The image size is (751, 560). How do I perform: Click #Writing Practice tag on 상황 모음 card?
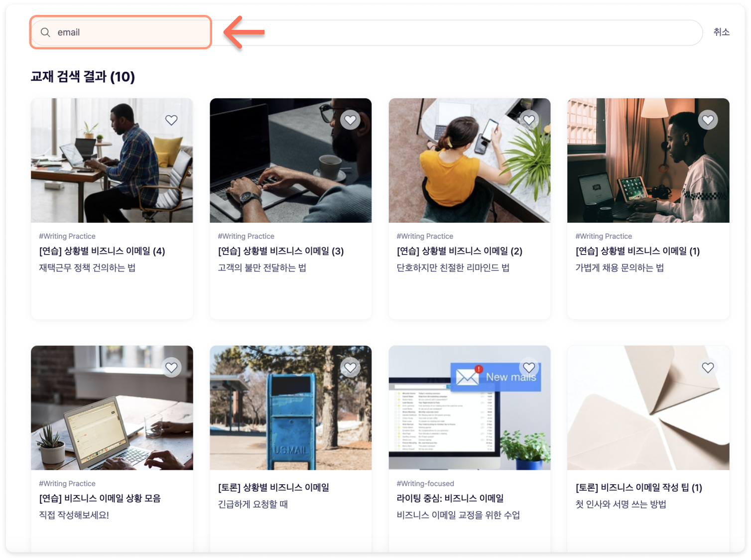67,484
